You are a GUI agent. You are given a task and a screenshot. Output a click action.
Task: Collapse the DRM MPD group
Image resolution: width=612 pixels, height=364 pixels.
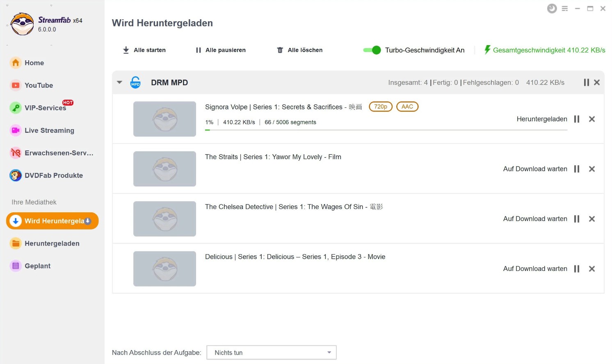[119, 82]
